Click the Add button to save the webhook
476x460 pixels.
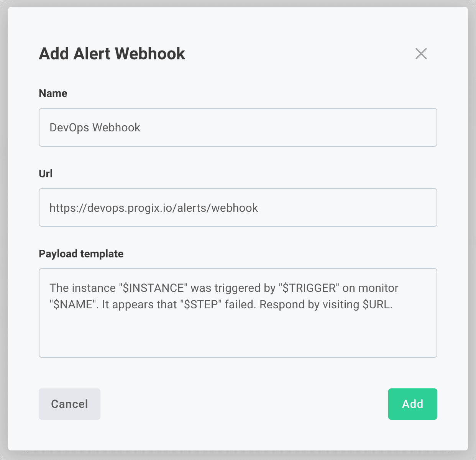[x=412, y=404]
